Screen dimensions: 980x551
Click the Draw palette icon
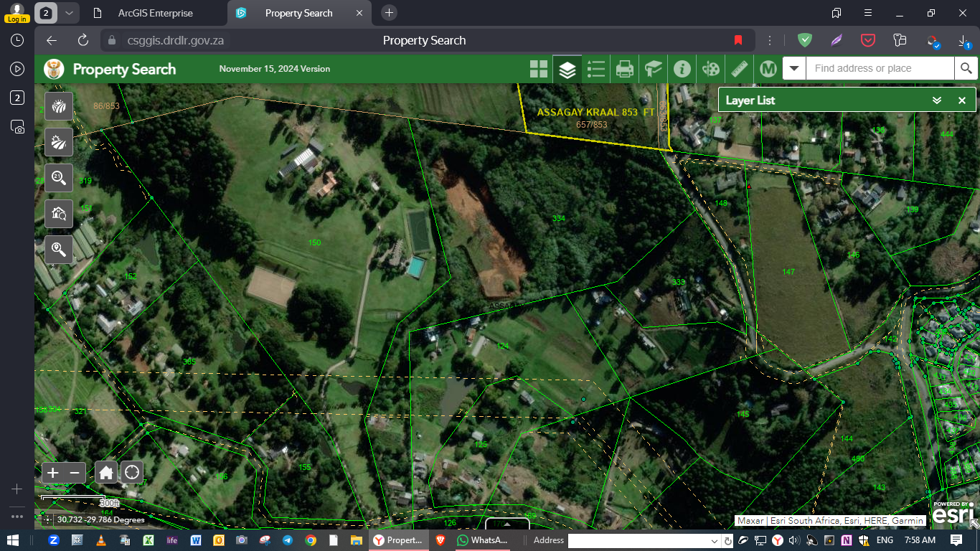710,69
